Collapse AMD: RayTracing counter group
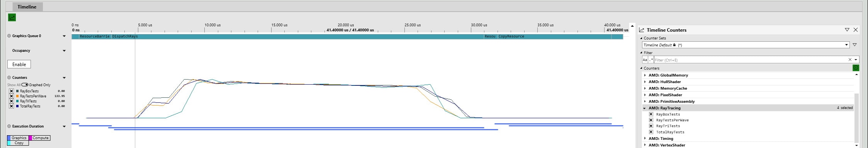This screenshot has height=148, width=868. (x=645, y=108)
